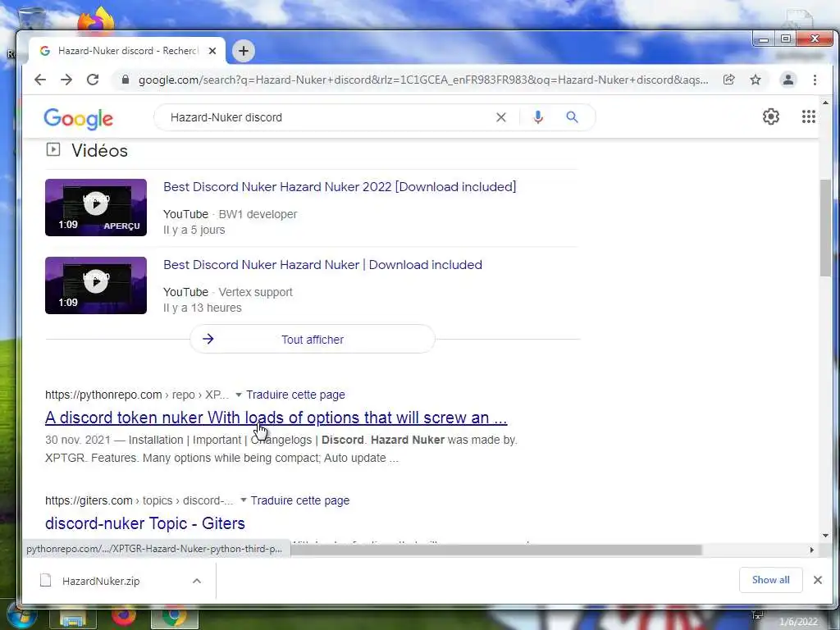Click the Vertex support channel name
Screen dimensions: 840x630
(x=256, y=293)
